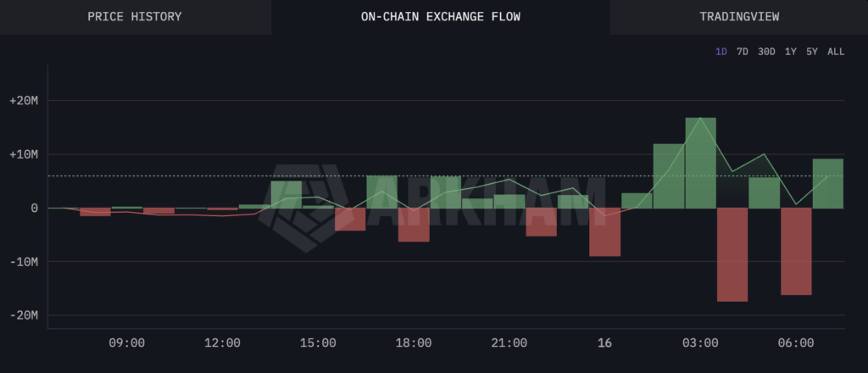
Task: Click the rightmost green bar on chart
Action: coord(827,183)
